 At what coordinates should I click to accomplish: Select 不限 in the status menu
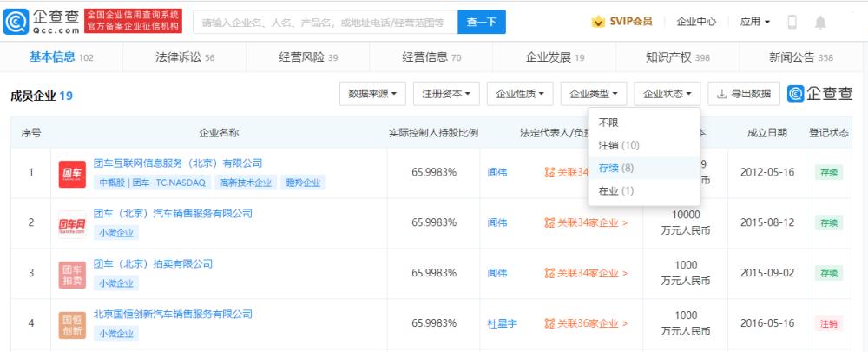tap(644, 123)
